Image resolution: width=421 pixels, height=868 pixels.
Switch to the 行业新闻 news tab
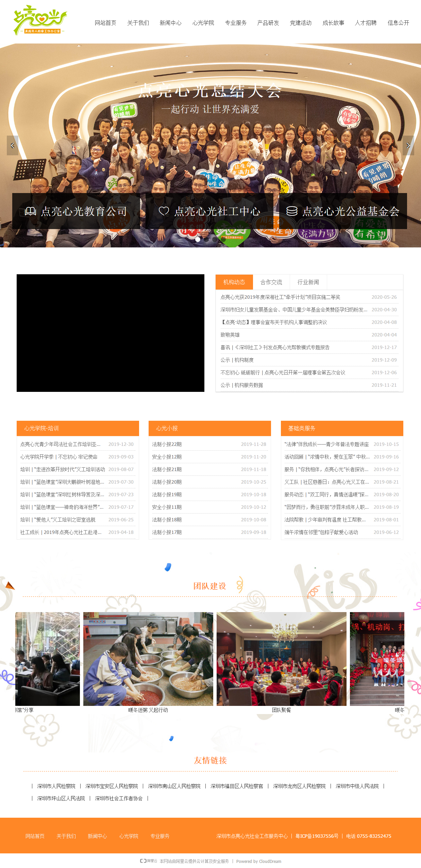[x=308, y=282]
